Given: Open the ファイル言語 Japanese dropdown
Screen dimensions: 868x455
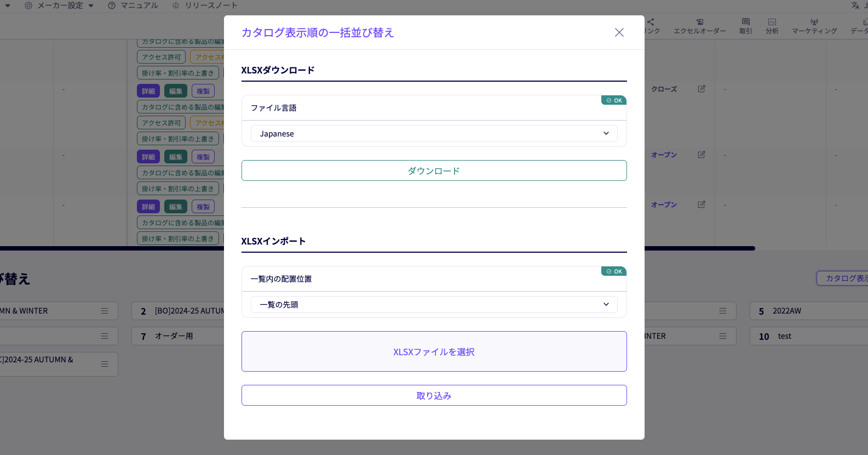Looking at the screenshot, I should tap(434, 133).
